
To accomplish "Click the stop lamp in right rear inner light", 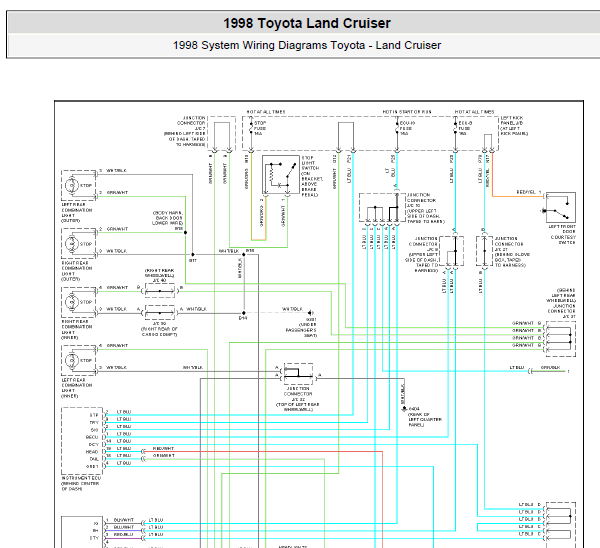I will pos(72,302).
